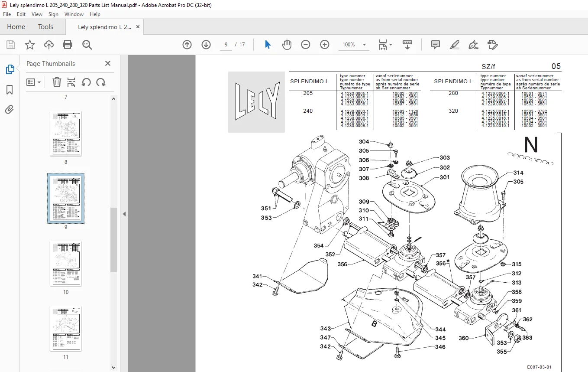Delete the selected page with the trash icon

click(x=57, y=82)
